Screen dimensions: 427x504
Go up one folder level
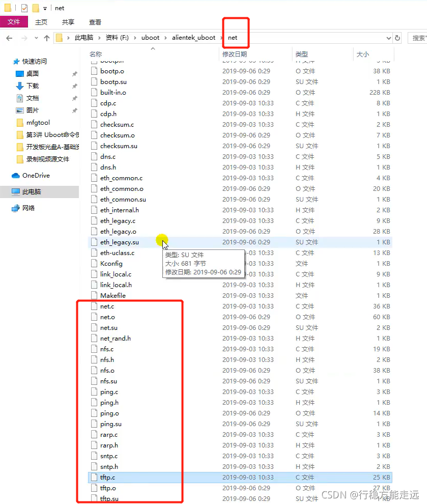(47, 38)
